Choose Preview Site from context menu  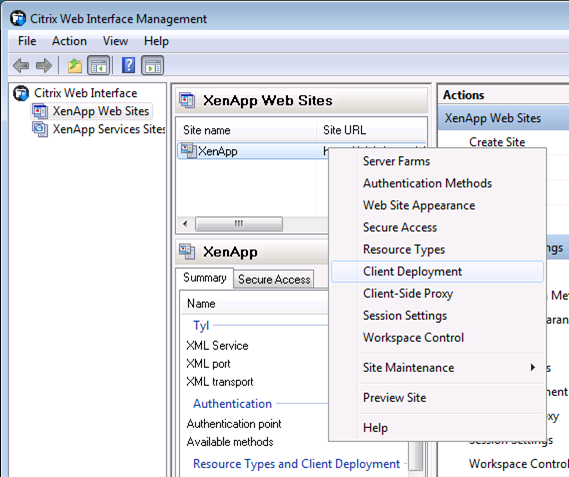437,398
